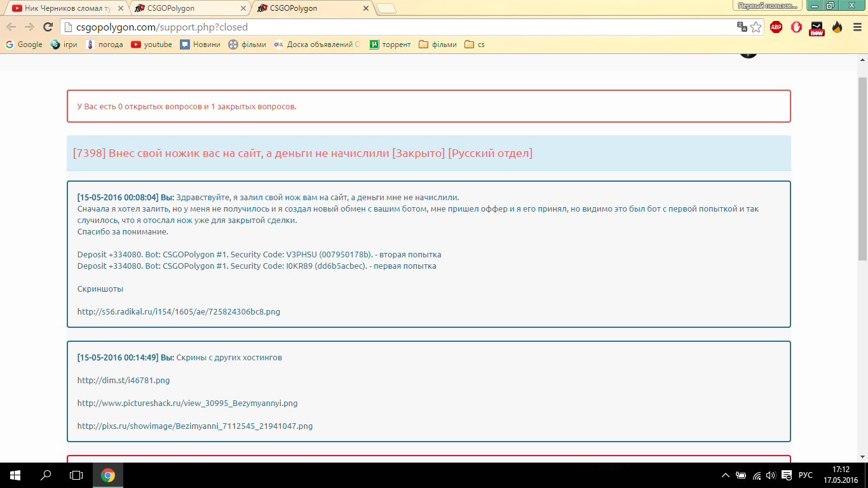Open the radikal.ru screenshot link

click(x=179, y=312)
